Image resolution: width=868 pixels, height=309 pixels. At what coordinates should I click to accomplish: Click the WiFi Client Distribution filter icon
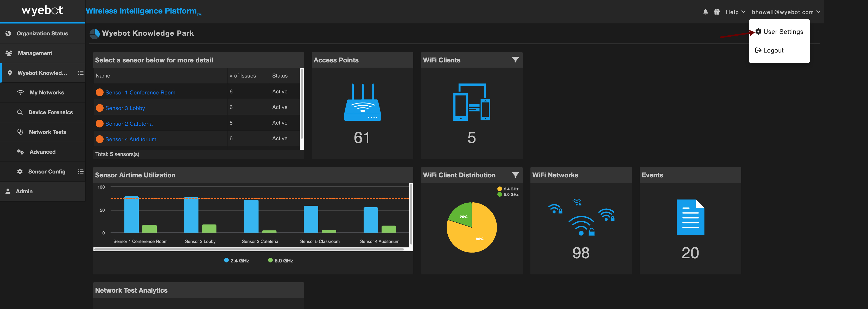click(x=515, y=175)
